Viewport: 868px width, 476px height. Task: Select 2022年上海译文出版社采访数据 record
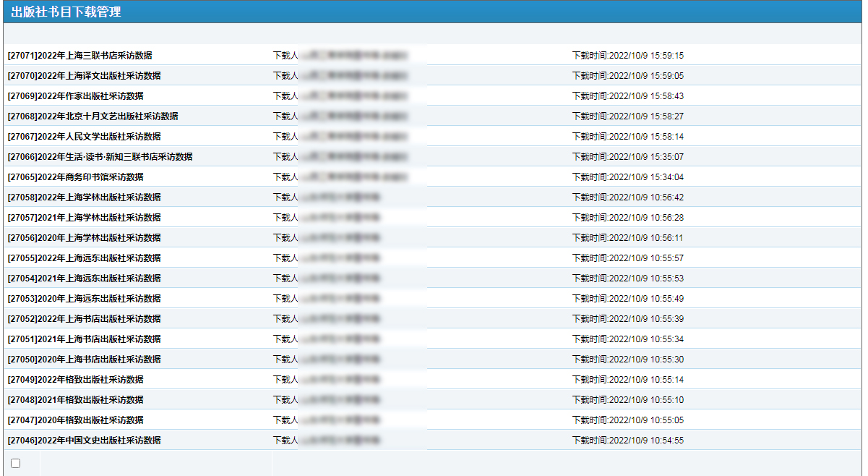[84, 76]
